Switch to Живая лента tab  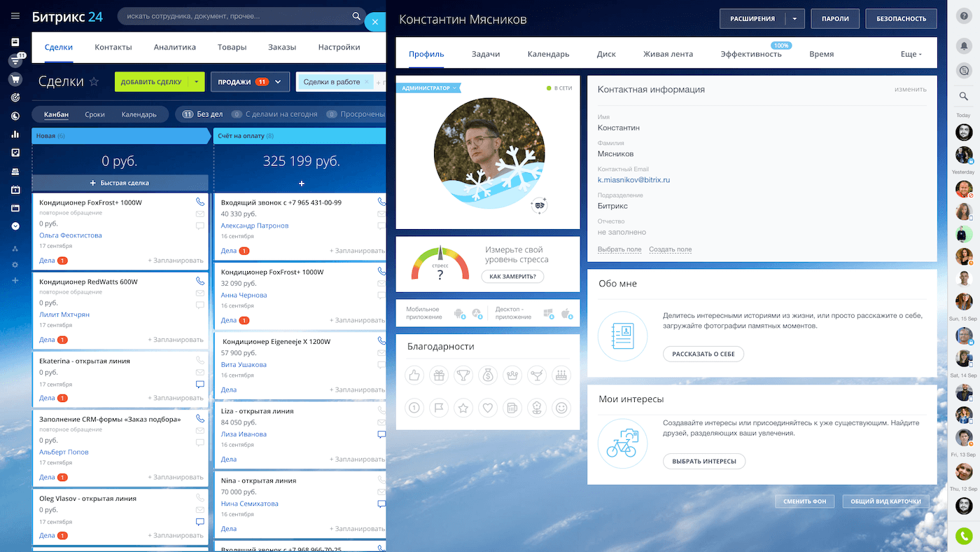coord(668,54)
